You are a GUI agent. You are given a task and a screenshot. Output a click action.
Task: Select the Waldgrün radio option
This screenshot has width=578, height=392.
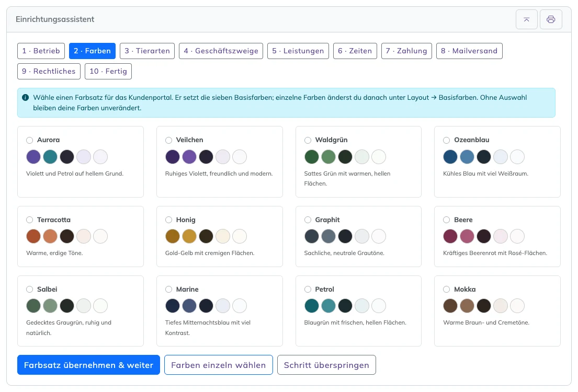[308, 140]
